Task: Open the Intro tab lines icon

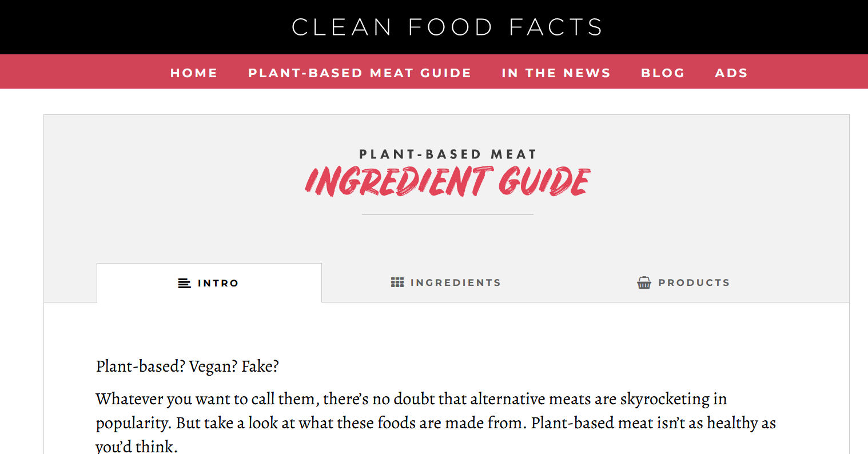Action: (x=184, y=283)
